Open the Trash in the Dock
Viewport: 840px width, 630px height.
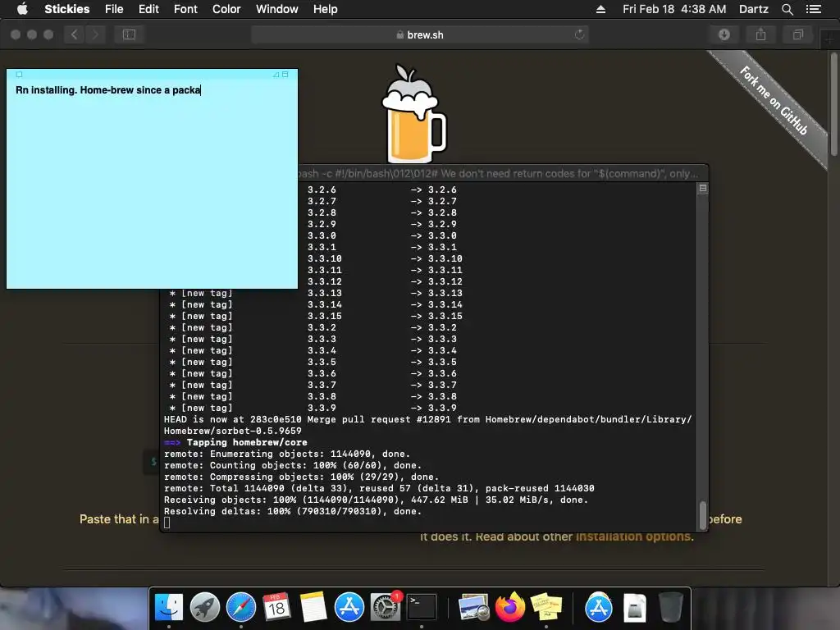(x=670, y=608)
